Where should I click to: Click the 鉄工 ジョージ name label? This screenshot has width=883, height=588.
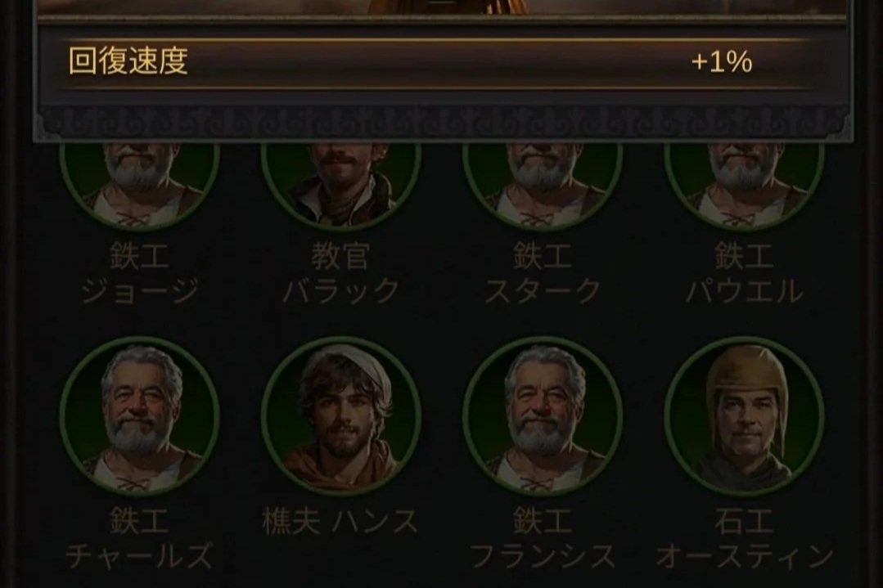[139, 273]
